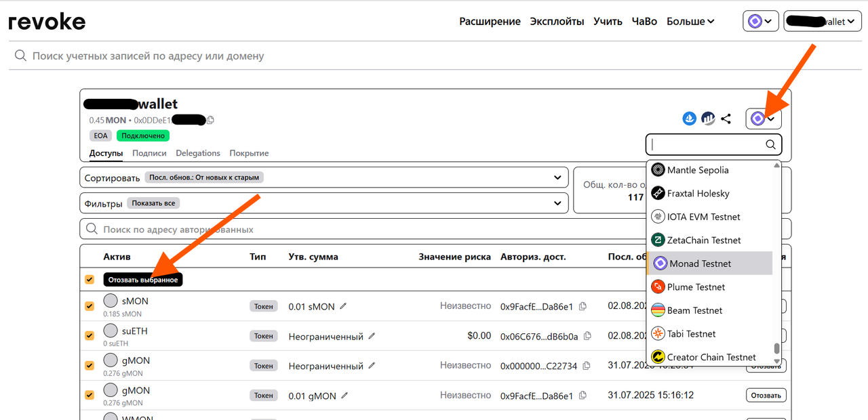Select Plume Testnet from the chain list

tap(709, 287)
